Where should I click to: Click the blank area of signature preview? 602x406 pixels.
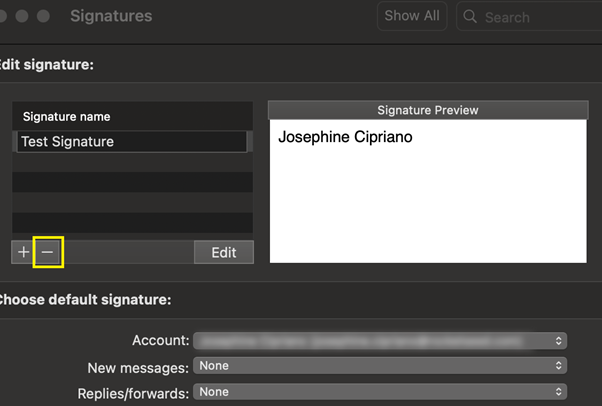coord(427,210)
